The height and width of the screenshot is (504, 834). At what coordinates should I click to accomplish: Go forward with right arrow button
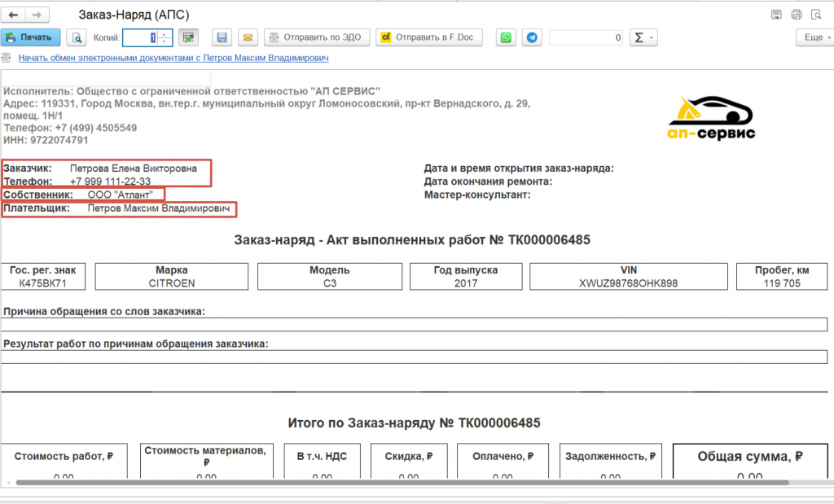point(37,15)
